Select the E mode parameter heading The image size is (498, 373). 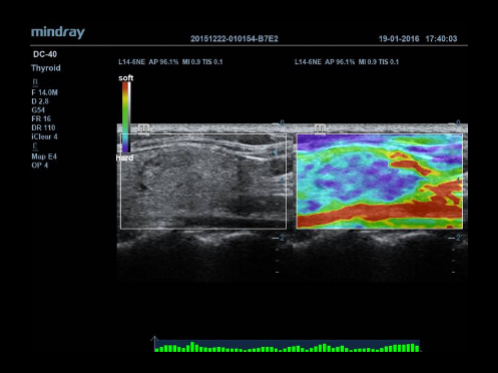point(35,146)
